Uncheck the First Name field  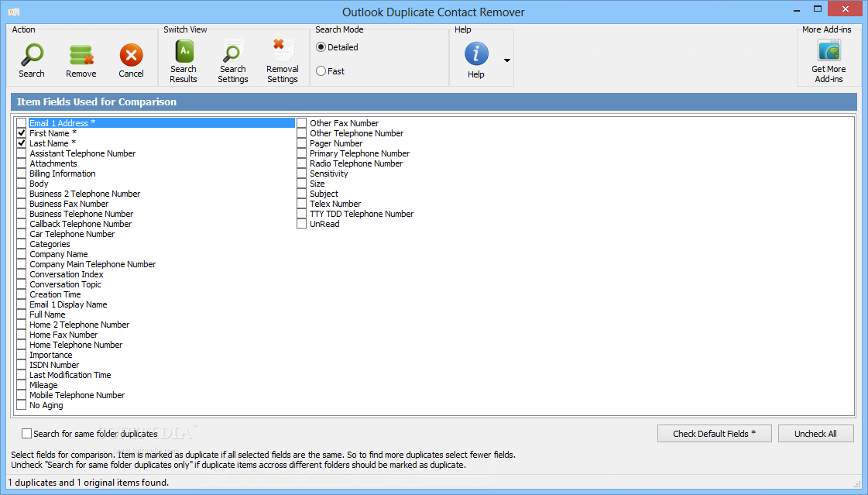[x=22, y=133]
